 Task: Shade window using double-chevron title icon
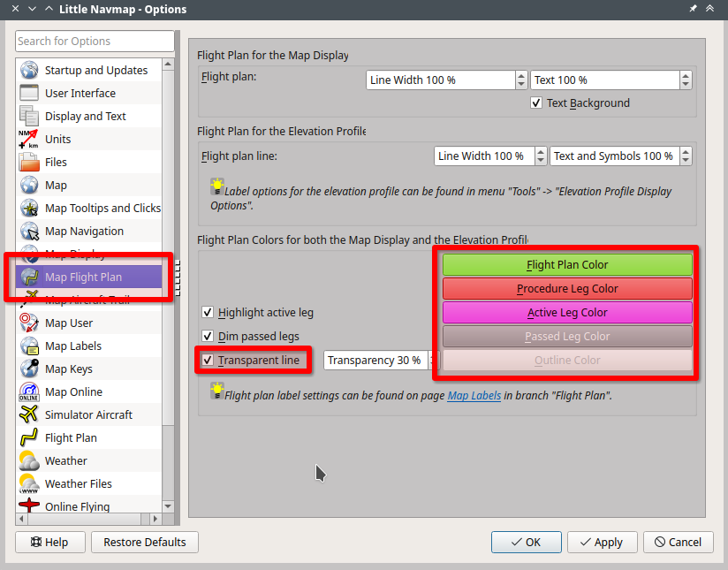coord(710,8)
